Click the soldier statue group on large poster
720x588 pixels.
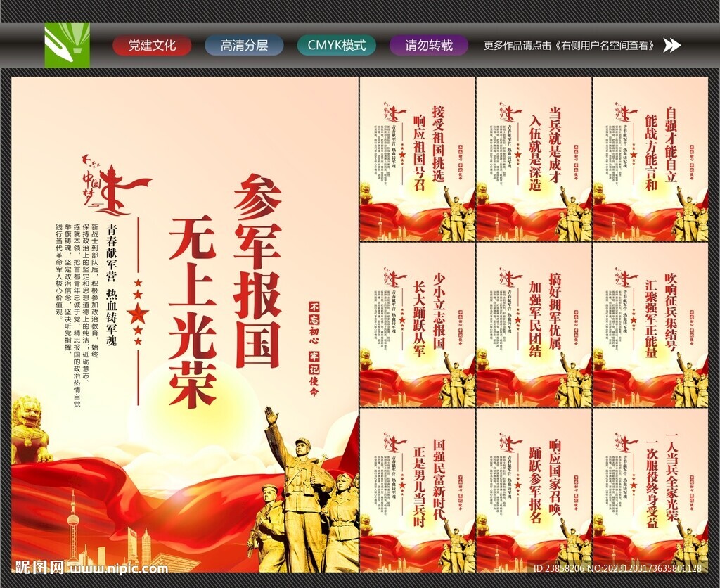tap(303, 490)
